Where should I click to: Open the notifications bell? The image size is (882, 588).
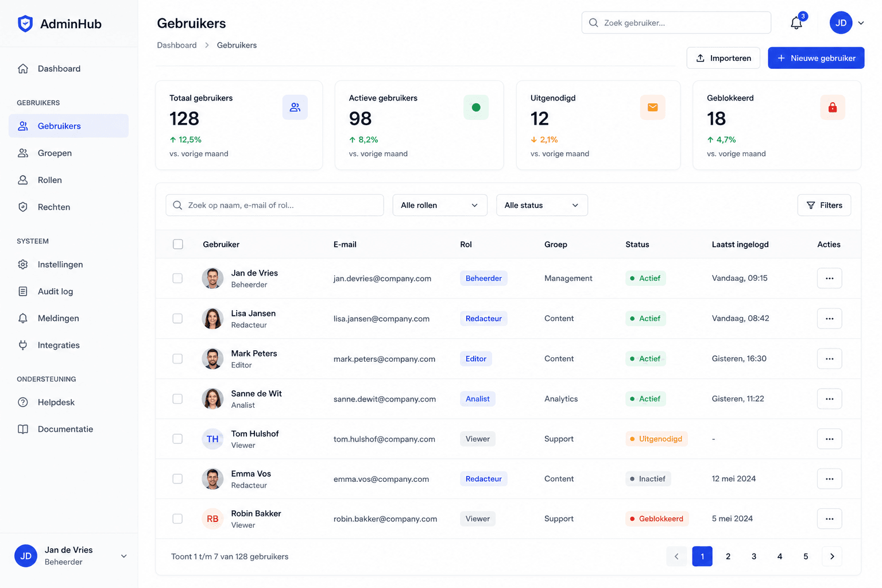point(796,23)
